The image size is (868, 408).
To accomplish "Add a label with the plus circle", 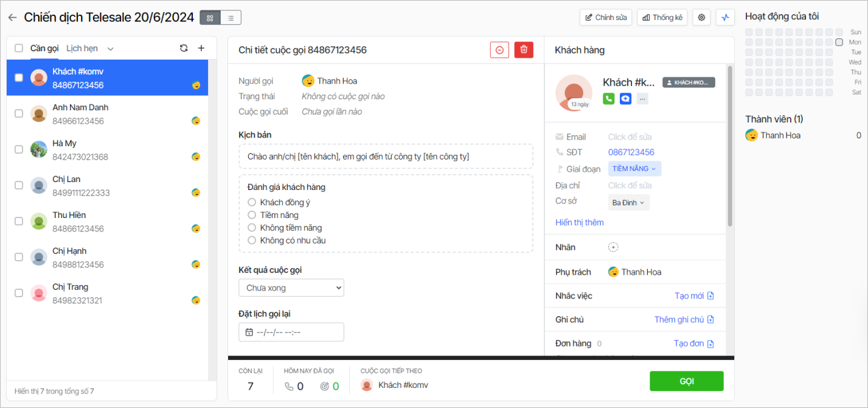I will [613, 247].
